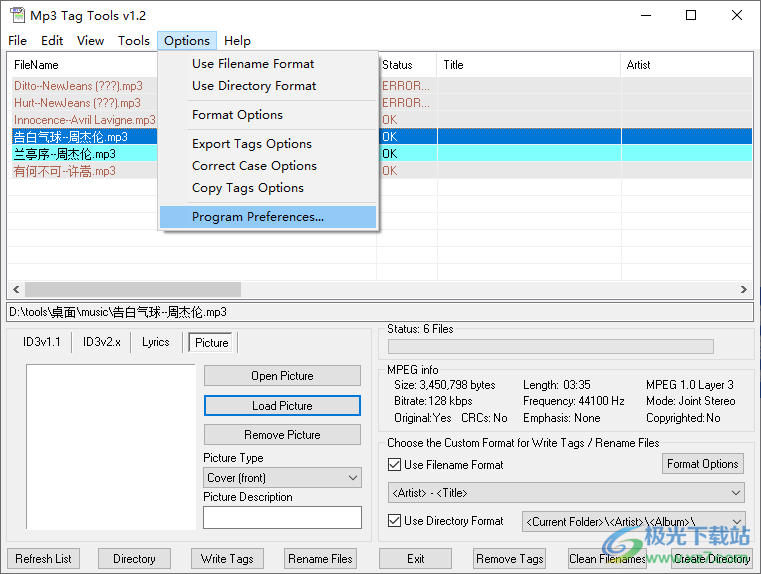Screen dimensions: 761x574
Task: Click the Clean Filenames button
Action: pos(607,559)
